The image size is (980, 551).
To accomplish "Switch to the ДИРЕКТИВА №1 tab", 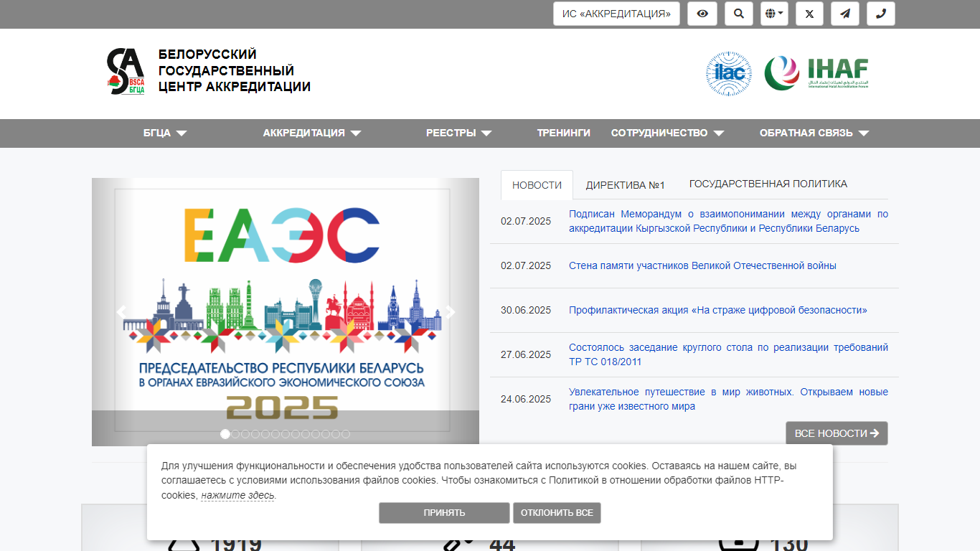I will 626,185.
